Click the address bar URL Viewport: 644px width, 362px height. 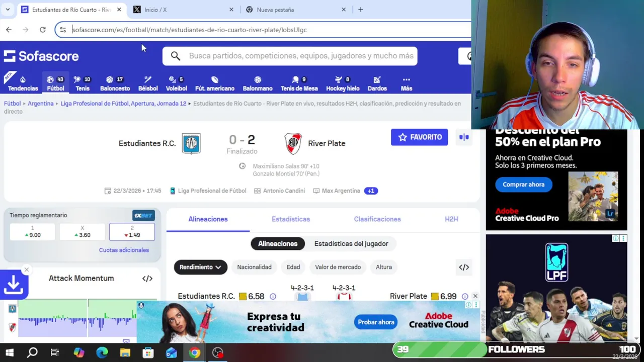189,30
